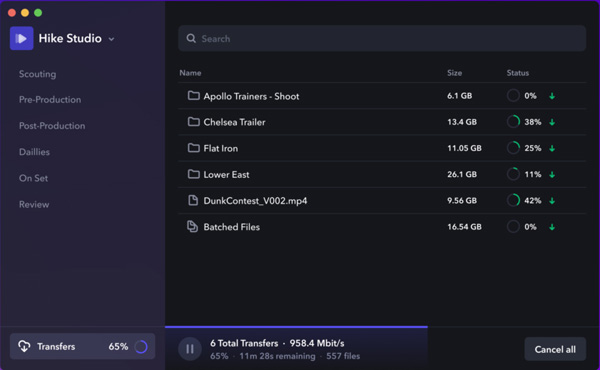
Task: Select Daillies in the sidebar
Action: pyautogui.click(x=34, y=152)
